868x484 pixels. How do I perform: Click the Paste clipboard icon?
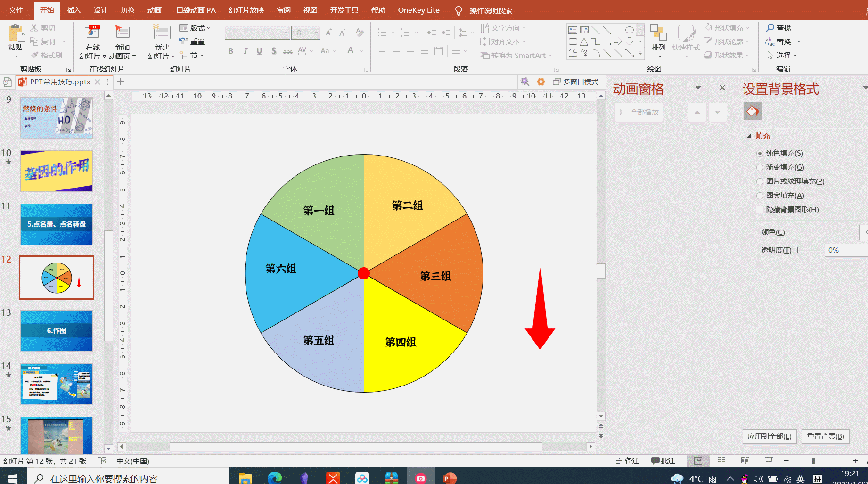point(16,33)
